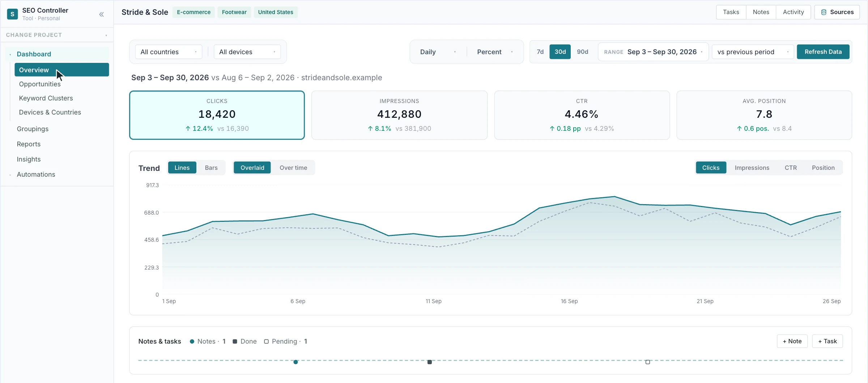The height and width of the screenshot is (383, 868).
Task: Open the Activity tab in the top bar
Action: pos(793,12)
